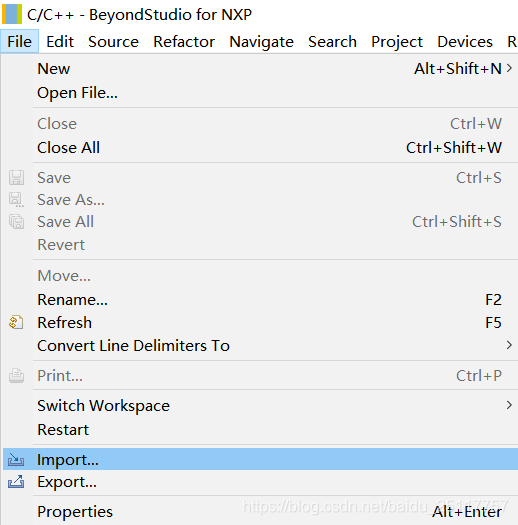Click the Ctrl+P shortcut label
518x525 pixels.
click(x=479, y=376)
